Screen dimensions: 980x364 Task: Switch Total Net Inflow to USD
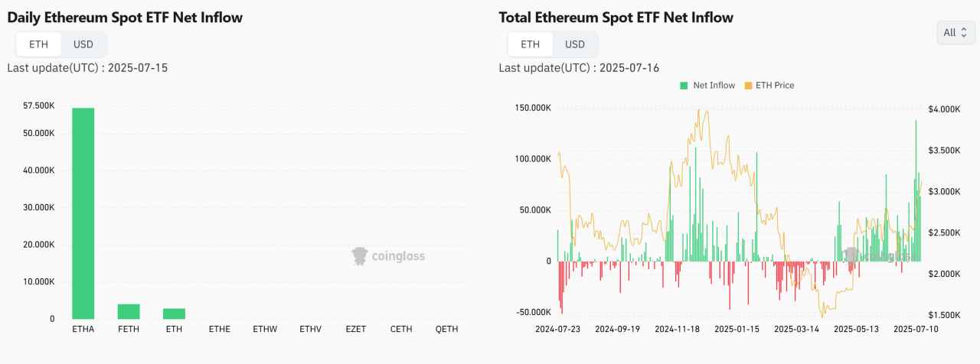574,44
